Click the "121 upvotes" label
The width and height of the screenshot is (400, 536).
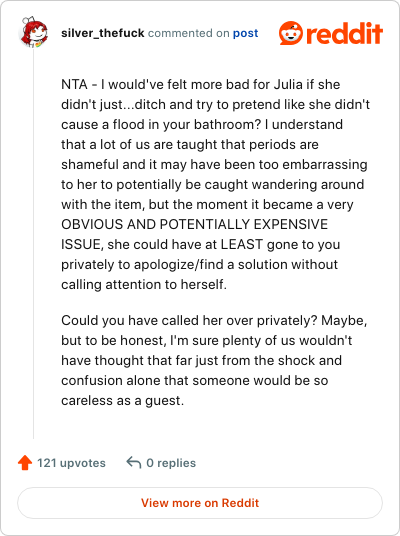(71, 463)
